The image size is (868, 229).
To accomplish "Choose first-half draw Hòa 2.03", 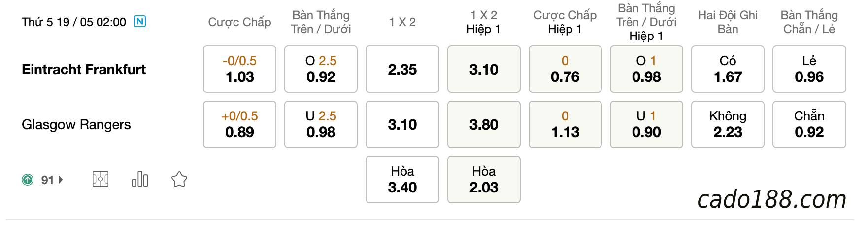I will click(484, 180).
